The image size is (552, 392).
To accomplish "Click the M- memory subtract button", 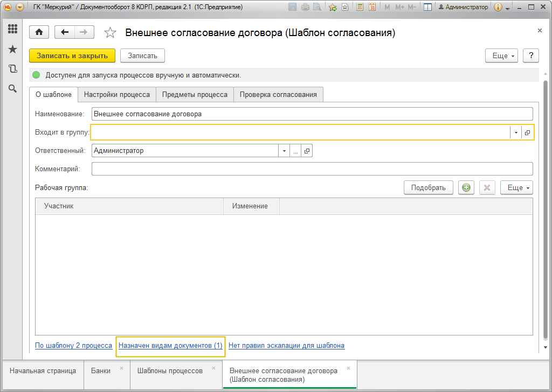I will click(x=412, y=7).
